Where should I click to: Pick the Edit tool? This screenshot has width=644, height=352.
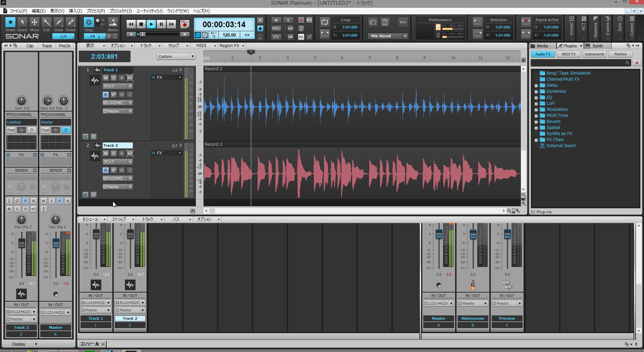pyautogui.click(x=47, y=22)
